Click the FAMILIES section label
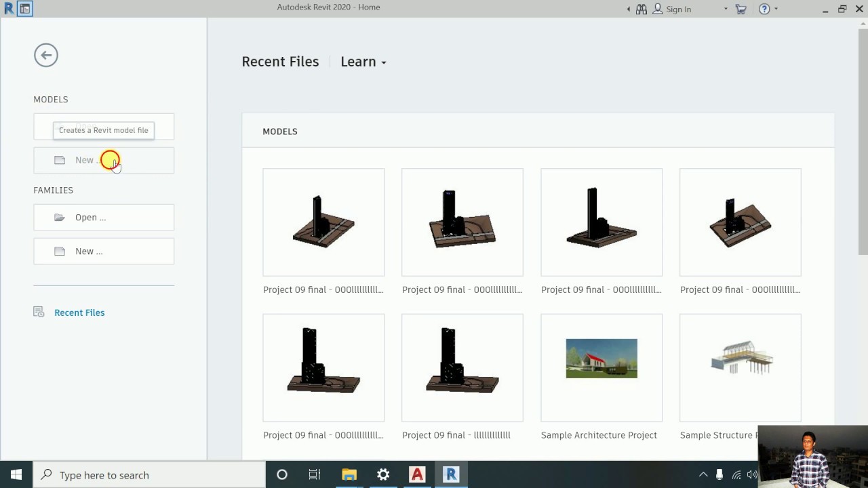This screenshot has width=868, height=488. click(x=54, y=190)
